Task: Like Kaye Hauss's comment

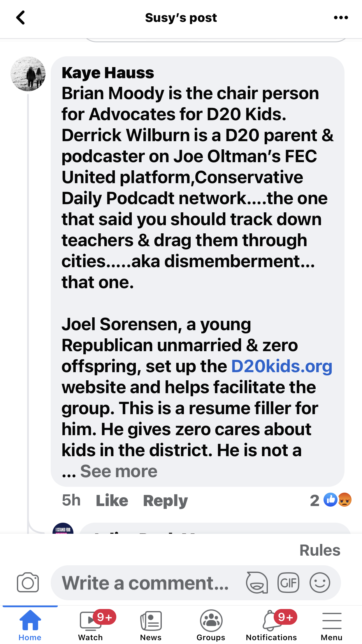Action: pyautogui.click(x=112, y=501)
